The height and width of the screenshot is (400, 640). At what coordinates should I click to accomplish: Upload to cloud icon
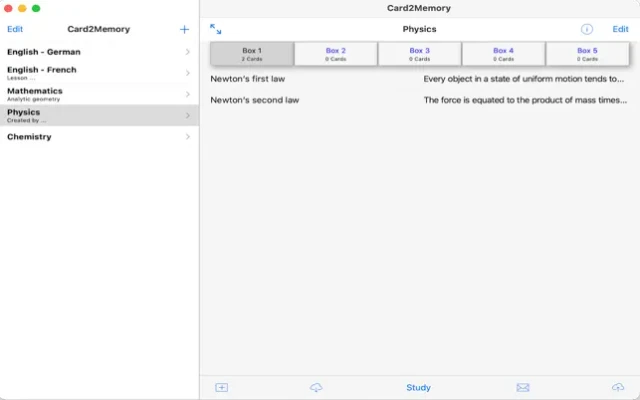(618, 387)
